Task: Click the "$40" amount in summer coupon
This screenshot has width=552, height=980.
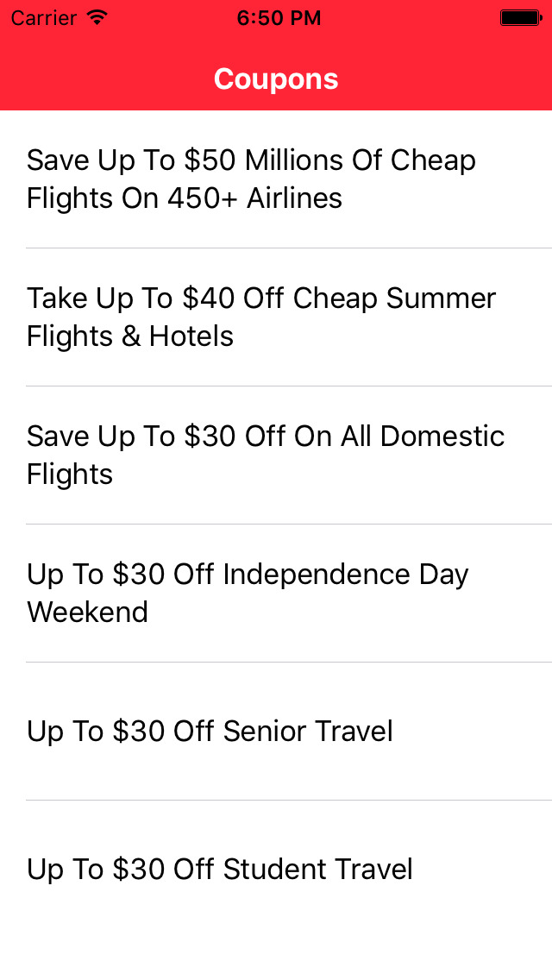Action: [209, 298]
